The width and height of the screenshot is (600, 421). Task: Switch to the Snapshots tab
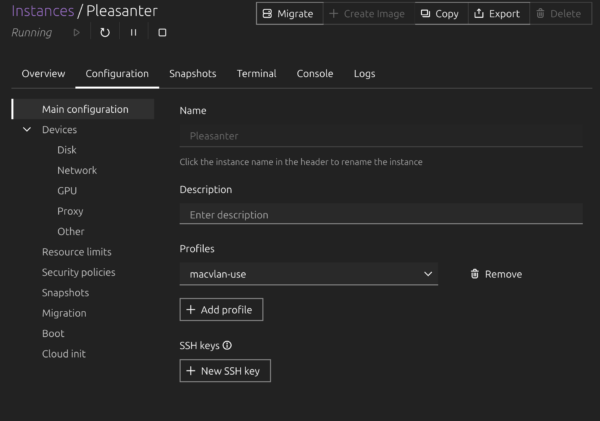coord(192,74)
